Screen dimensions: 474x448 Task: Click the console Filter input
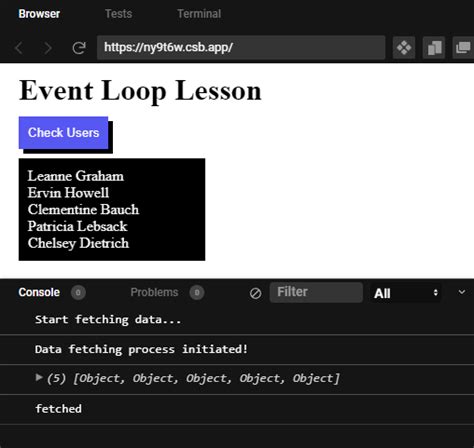click(x=316, y=292)
